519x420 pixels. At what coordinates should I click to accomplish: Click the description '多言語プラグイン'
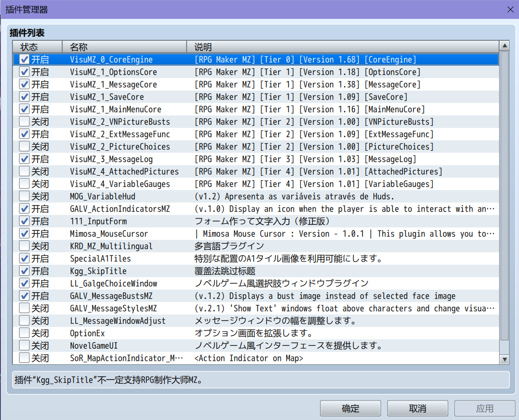pos(229,246)
